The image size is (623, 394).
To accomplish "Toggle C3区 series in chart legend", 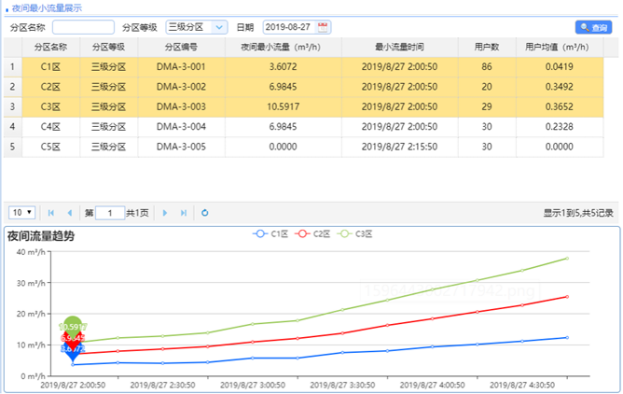I will coord(354,234).
